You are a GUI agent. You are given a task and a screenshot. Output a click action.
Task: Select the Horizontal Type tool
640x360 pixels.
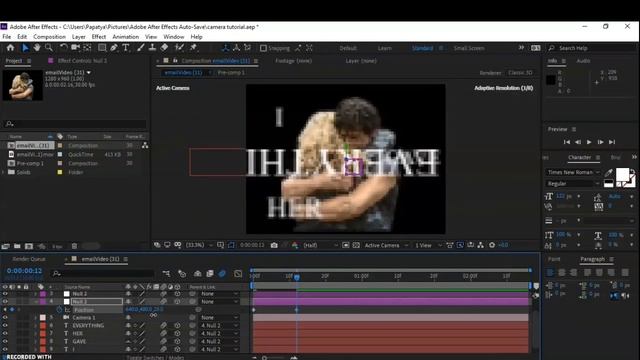[x=126, y=48]
